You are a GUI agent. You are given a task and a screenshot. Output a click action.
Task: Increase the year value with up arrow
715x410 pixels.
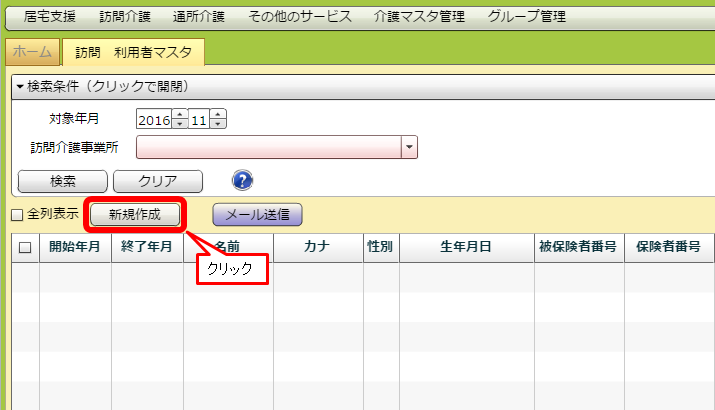tap(180, 115)
